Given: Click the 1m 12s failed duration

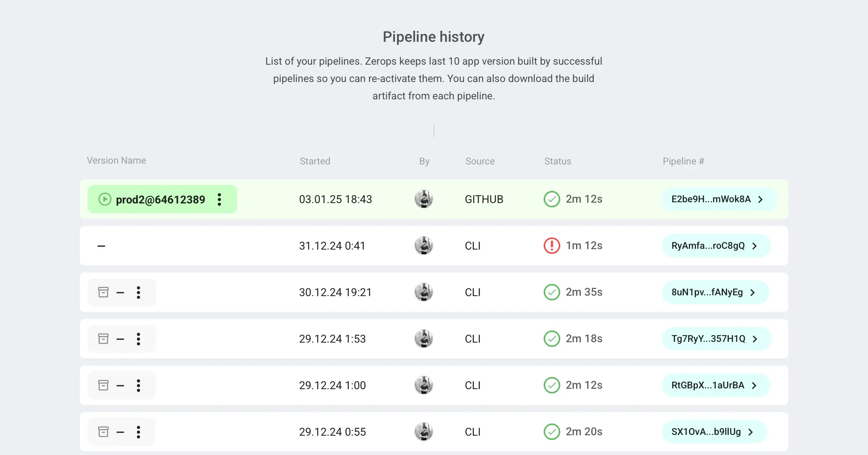Looking at the screenshot, I should [x=584, y=246].
